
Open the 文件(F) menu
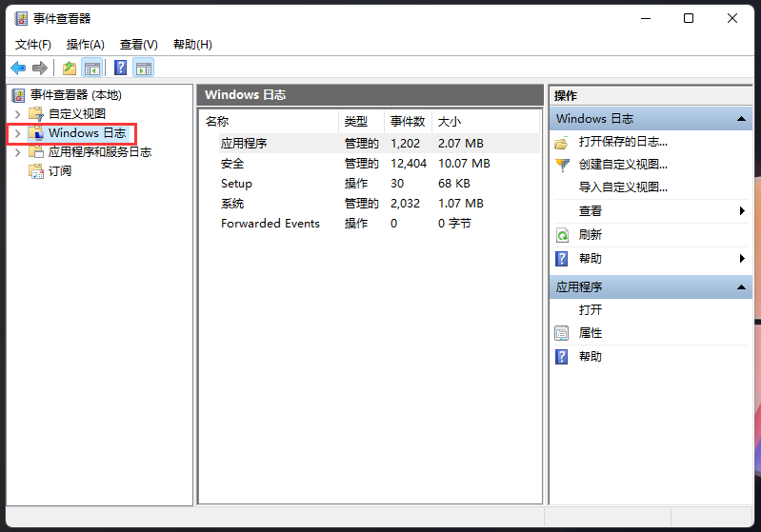point(33,45)
